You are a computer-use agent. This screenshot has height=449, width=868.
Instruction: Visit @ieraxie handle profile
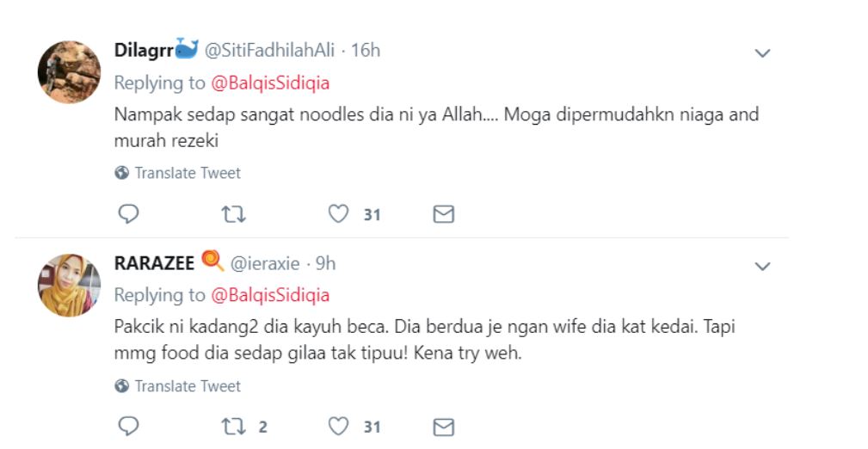(265, 263)
